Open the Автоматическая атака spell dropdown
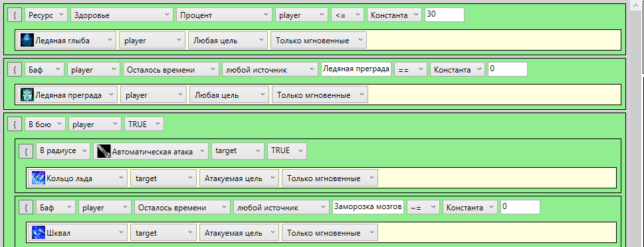 (150, 151)
